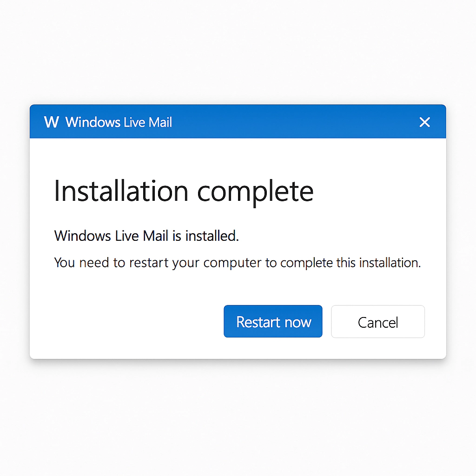Click the word complete in the heading

pos(255,191)
